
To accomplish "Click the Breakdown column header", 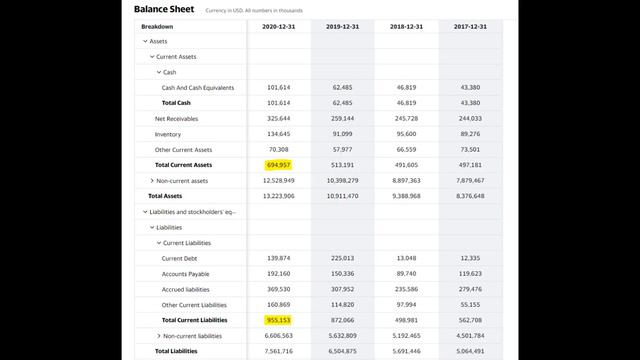I will pyautogui.click(x=157, y=27).
